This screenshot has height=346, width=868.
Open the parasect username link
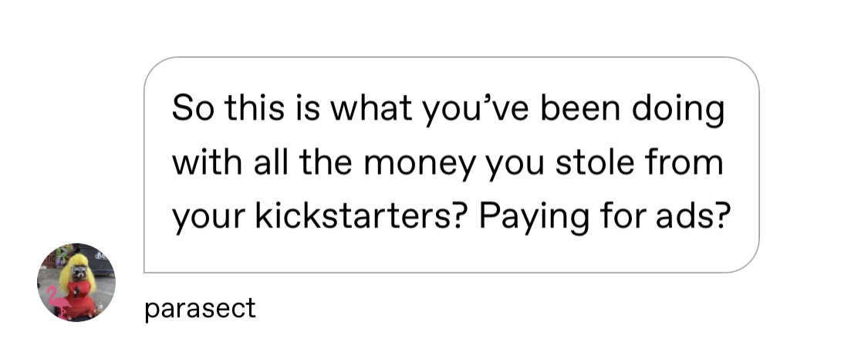(x=199, y=308)
